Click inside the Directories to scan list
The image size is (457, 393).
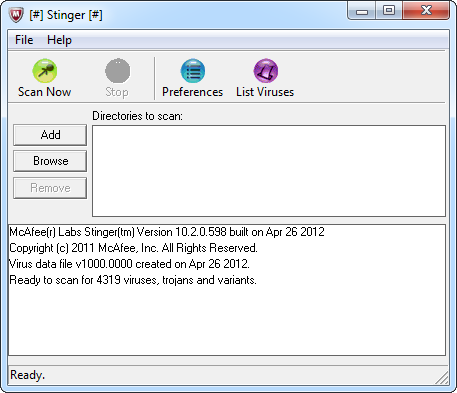[x=269, y=171]
